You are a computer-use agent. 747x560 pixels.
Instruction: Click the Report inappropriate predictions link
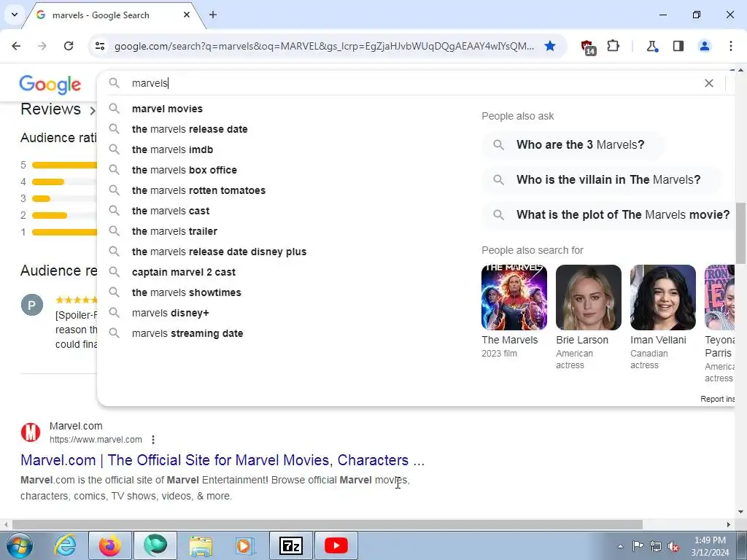coord(717,399)
